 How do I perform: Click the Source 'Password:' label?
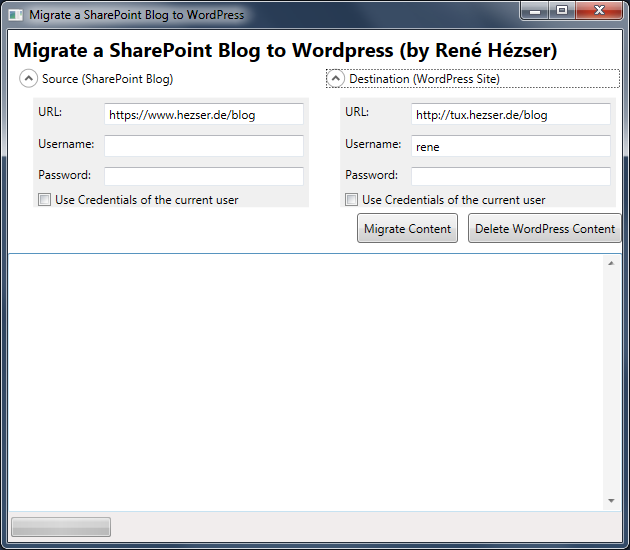click(x=64, y=175)
